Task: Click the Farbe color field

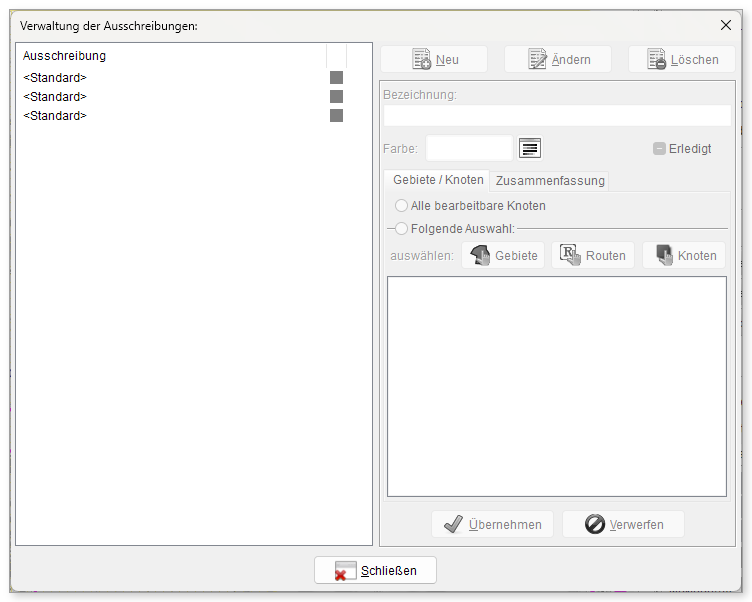Action: [470, 148]
